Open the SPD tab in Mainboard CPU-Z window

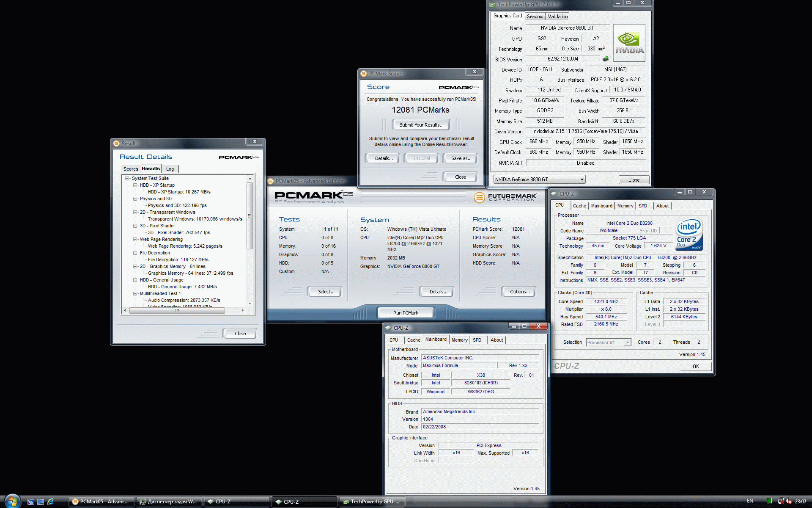coord(477,340)
